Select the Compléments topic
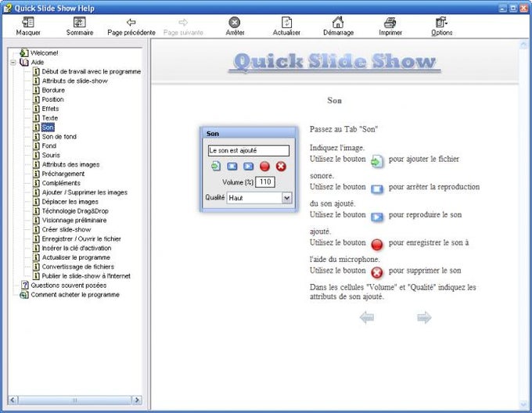 pyautogui.click(x=61, y=183)
